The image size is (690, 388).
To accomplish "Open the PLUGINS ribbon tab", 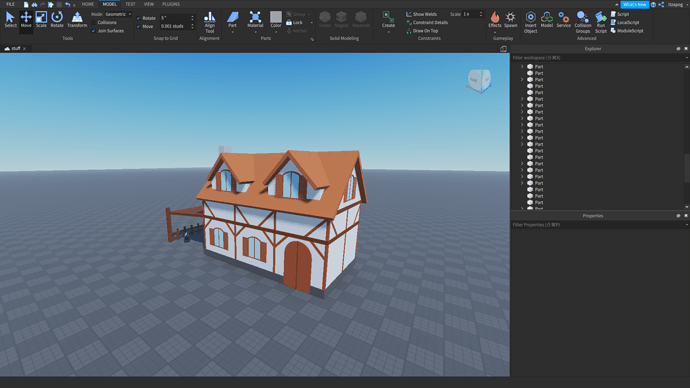I will [x=171, y=4].
